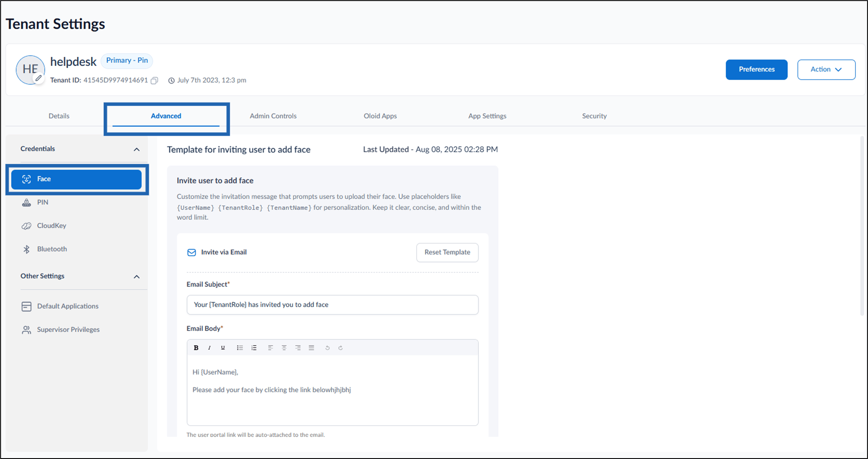Click the CloudKey icon in sidebar
The image size is (868, 459).
coord(26,226)
